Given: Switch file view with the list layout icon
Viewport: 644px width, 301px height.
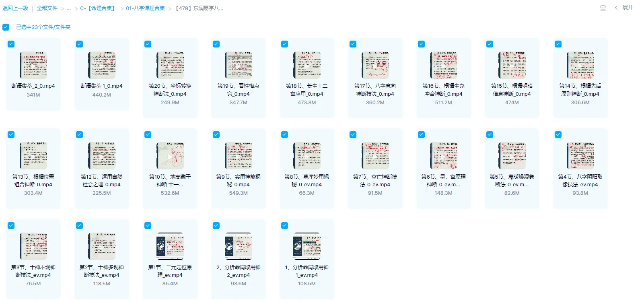Looking at the screenshot, I should (x=603, y=8).
